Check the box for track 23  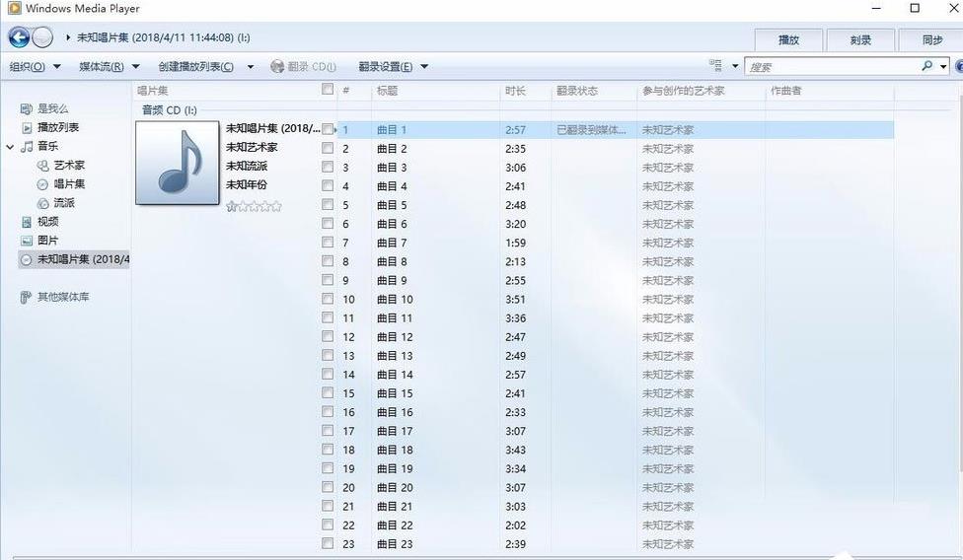pyautogui.click(x=328, y=543)
